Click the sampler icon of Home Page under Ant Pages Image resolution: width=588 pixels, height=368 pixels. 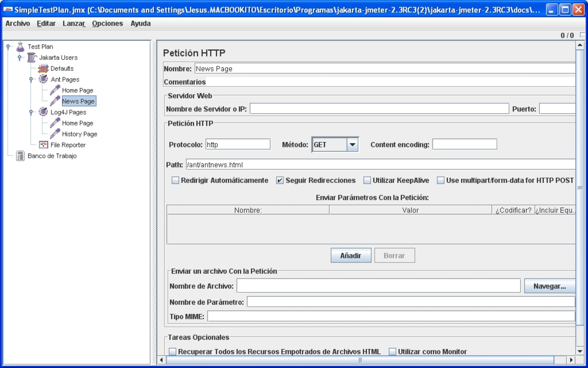tap(55, 90)
